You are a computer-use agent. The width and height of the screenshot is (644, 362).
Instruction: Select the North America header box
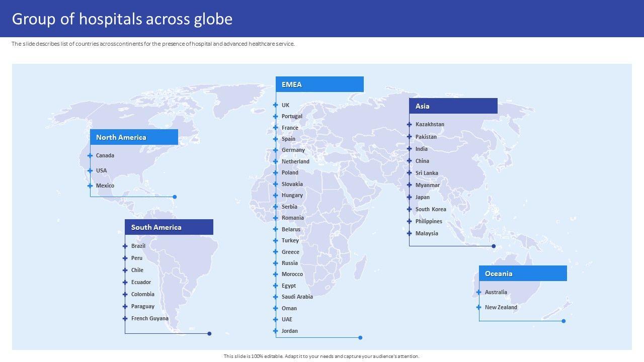134,137
